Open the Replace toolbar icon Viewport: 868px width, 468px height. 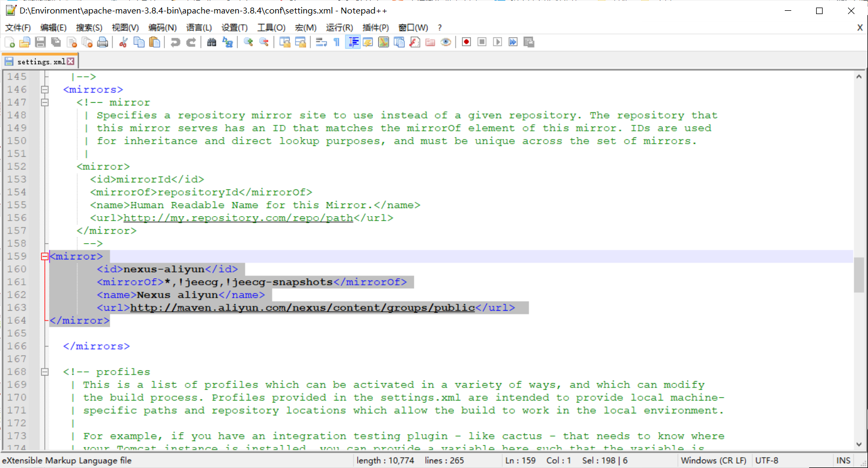click(228, 42)
